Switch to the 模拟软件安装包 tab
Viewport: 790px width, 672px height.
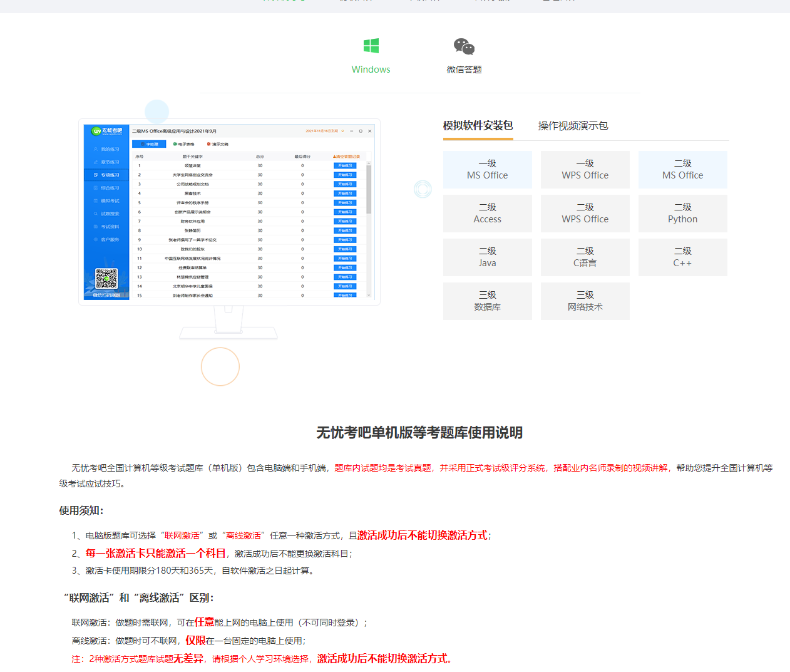[x=478, y=125]
